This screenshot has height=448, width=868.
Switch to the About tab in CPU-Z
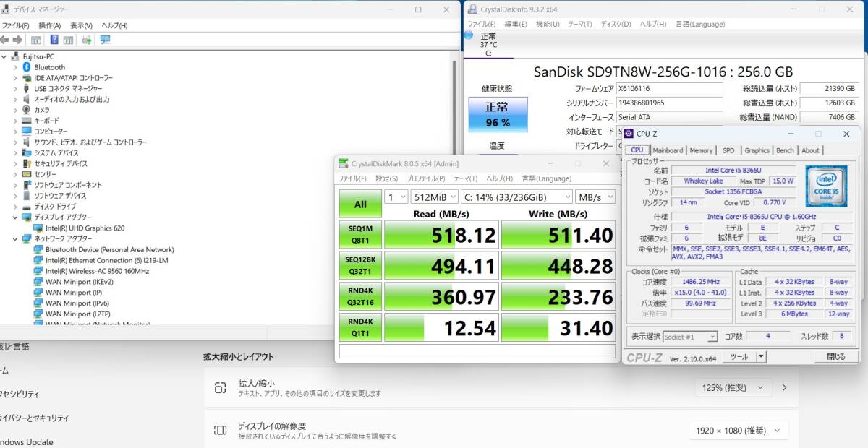810,150
